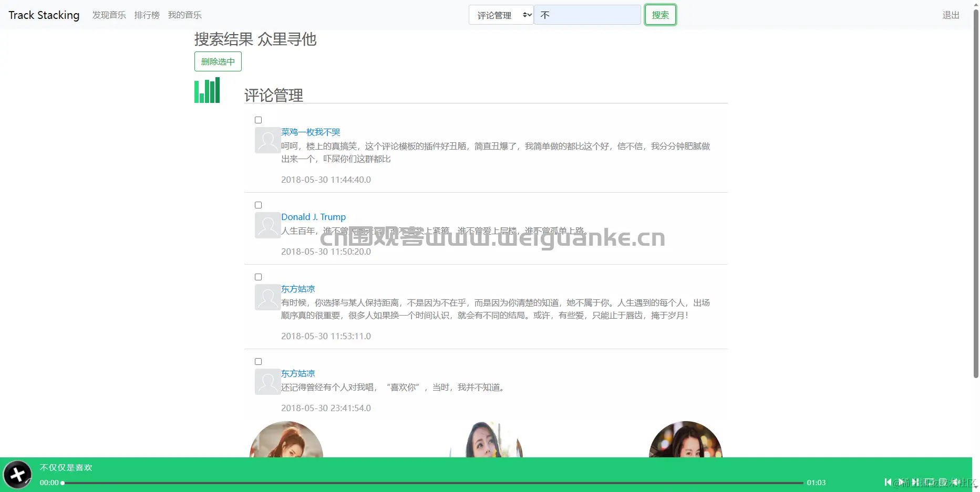Skip to previous track in player
Viewport: 980px width, 492px height.
(888, 482)
